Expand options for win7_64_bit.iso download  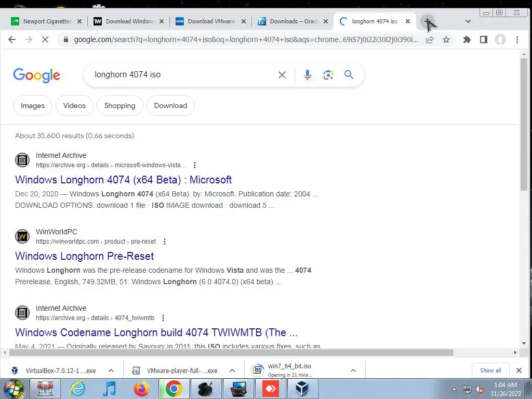click(353, 370)
